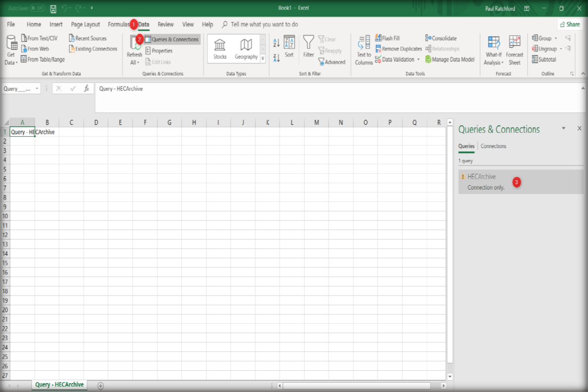Screen dimensions: 588x392
Task: Click the Filter funnel icon
Action: (x=308, y=47)
